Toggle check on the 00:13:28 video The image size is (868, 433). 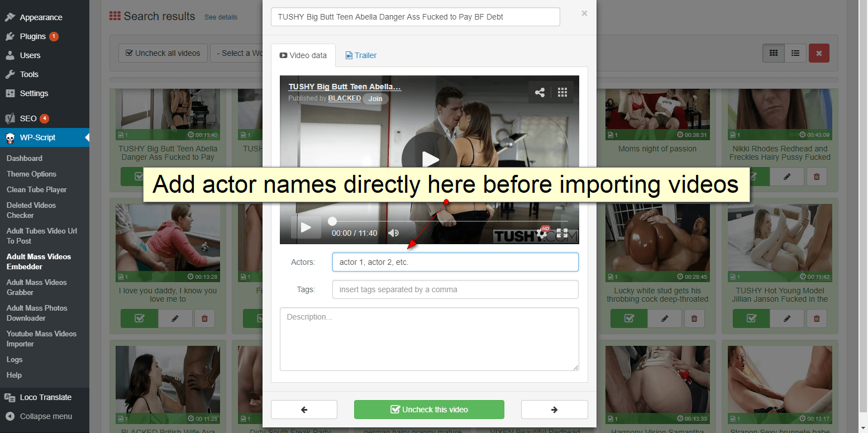point(140,318)
